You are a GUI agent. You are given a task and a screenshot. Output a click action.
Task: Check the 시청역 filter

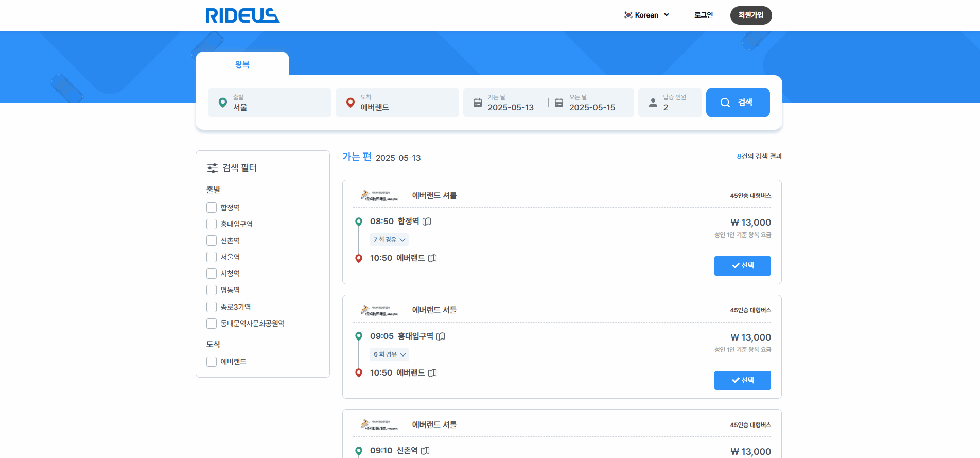(212, 274)
